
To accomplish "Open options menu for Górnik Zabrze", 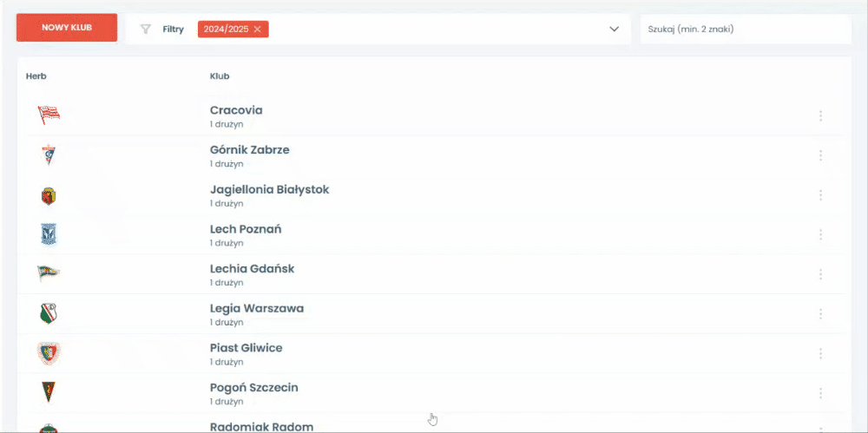I will tap(820, 155).
